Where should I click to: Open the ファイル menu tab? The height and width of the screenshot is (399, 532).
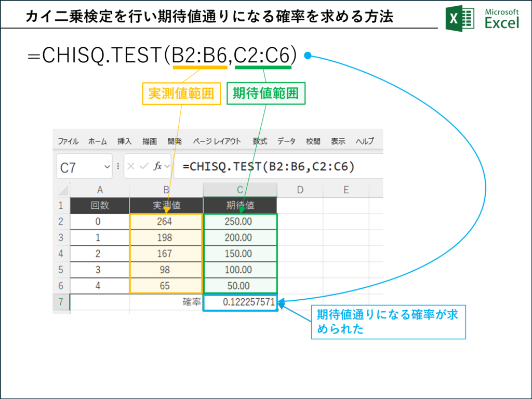(68, 141)
